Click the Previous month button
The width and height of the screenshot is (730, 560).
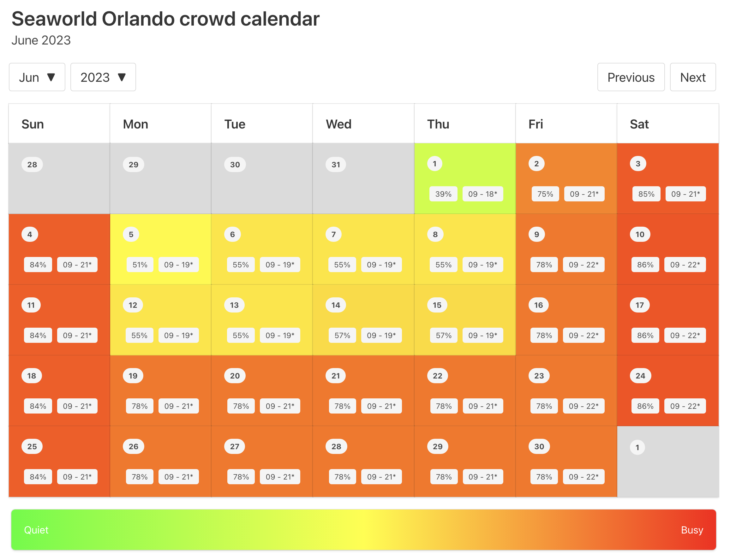631,77
